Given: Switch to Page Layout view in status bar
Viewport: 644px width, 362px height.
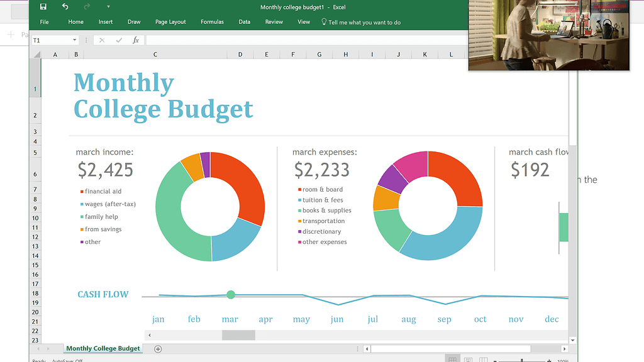Looking at the screenshot, I should (x=468, y=359).
